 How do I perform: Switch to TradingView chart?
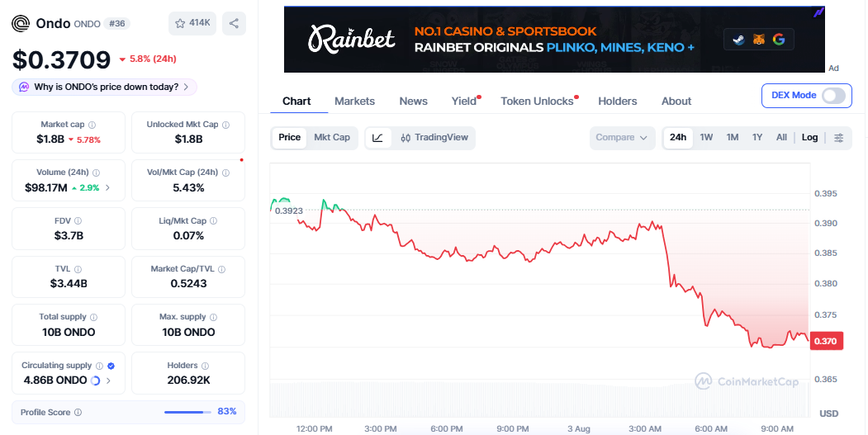[x=434, y=138]
